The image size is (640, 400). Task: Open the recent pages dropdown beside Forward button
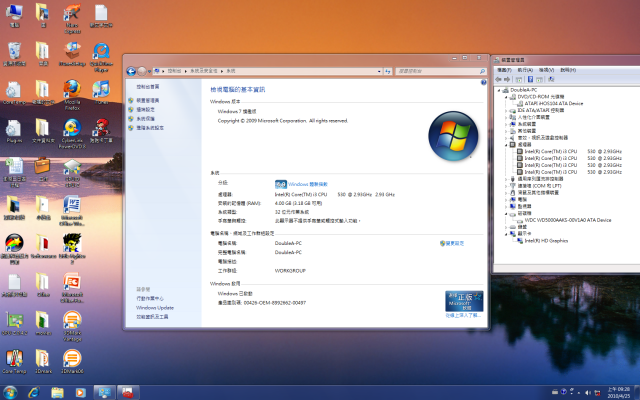149,71
